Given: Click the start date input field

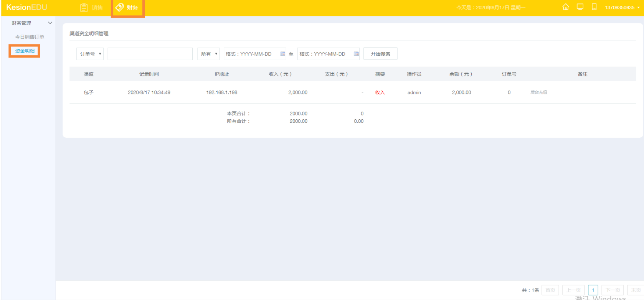Looking at the screenshot, I should click(x=251, y=54).
